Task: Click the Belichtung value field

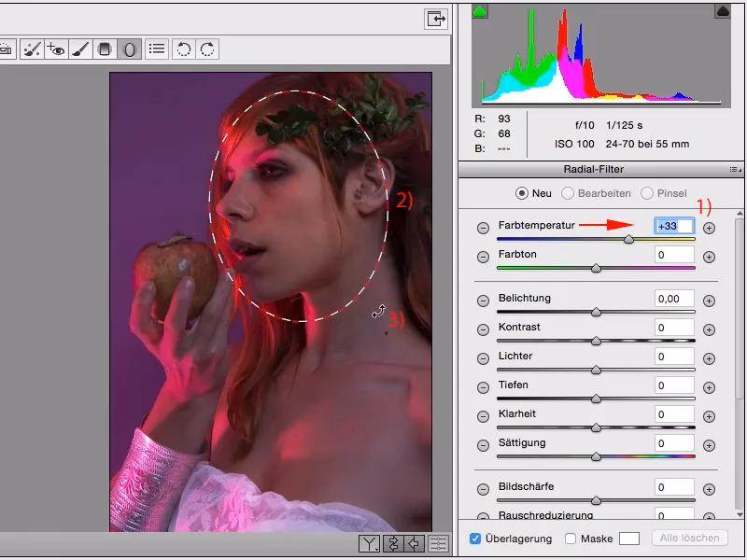Action: (674, 299)
